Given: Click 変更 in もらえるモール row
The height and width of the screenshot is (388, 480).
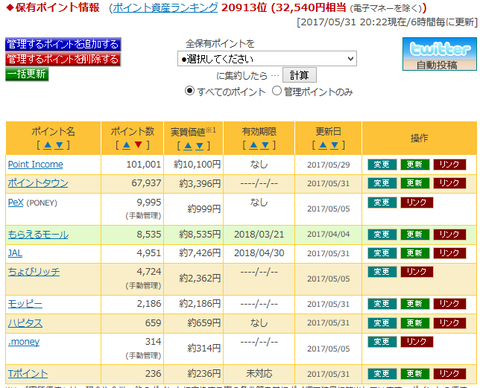Looking at the screenshot, I should 382,235.
